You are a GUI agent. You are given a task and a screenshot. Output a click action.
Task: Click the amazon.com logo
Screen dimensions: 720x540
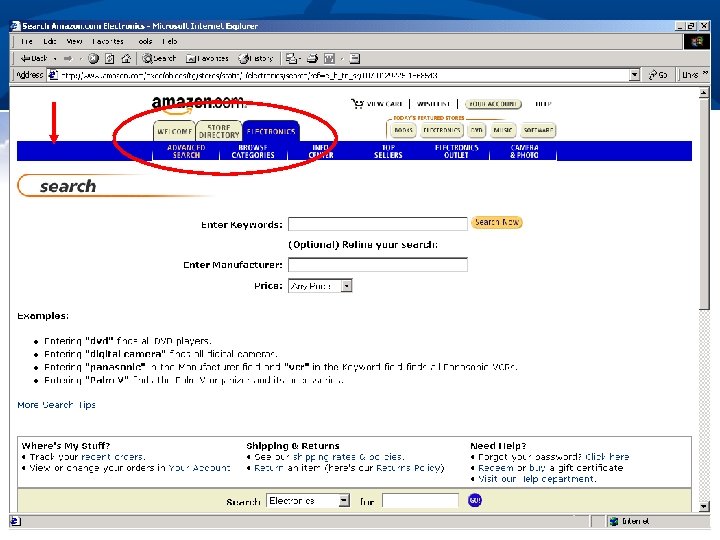(x=198, y=104)
